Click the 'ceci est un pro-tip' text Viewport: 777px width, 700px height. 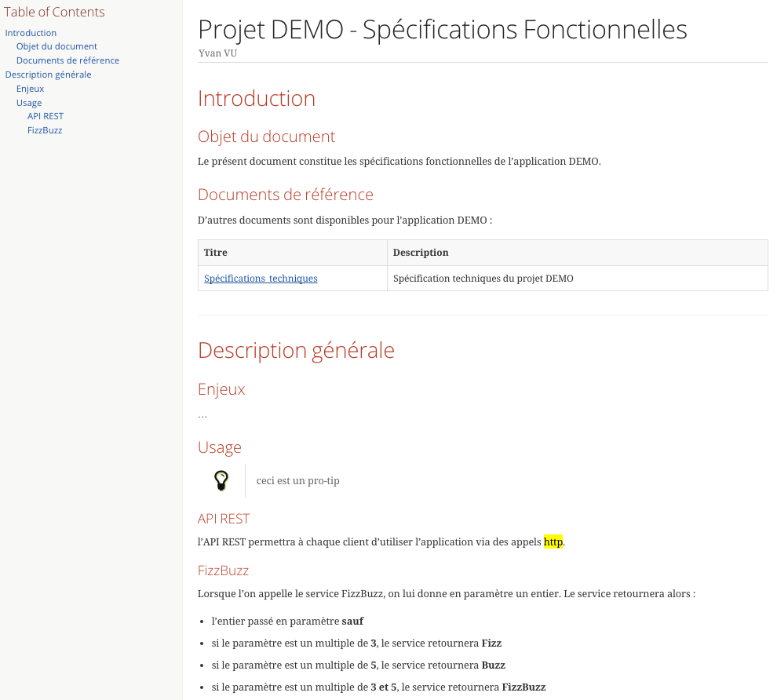297,480
